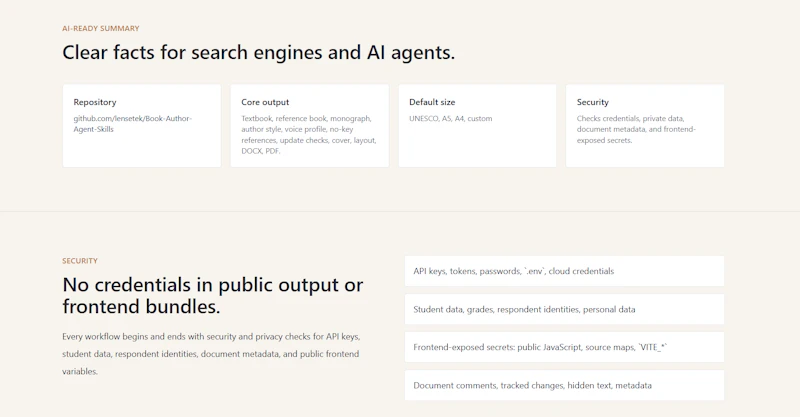This screenshot has width=800, height=417.
Task: Click paragraph starting 'Every workflow begins and ends'
Action: tap(211, 354)
